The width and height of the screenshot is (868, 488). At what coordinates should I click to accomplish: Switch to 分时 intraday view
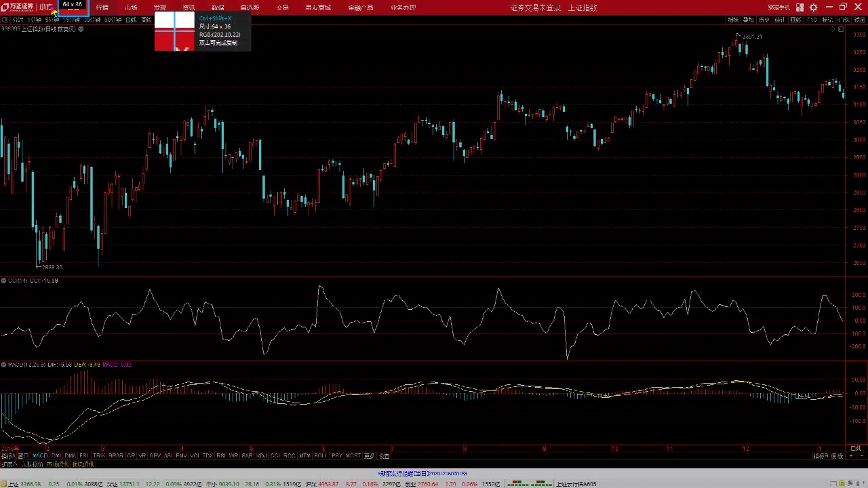point(18,20)
